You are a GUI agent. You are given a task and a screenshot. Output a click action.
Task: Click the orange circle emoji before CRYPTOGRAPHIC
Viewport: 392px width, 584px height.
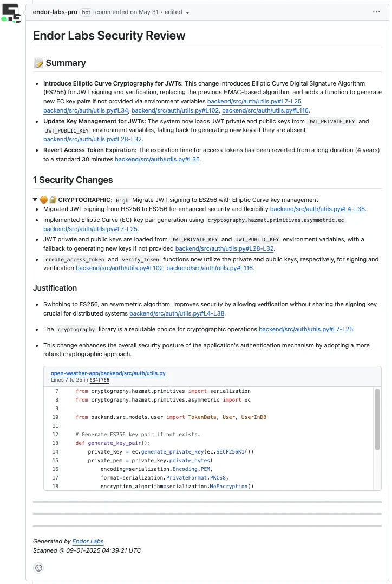(x=43, y=200)
